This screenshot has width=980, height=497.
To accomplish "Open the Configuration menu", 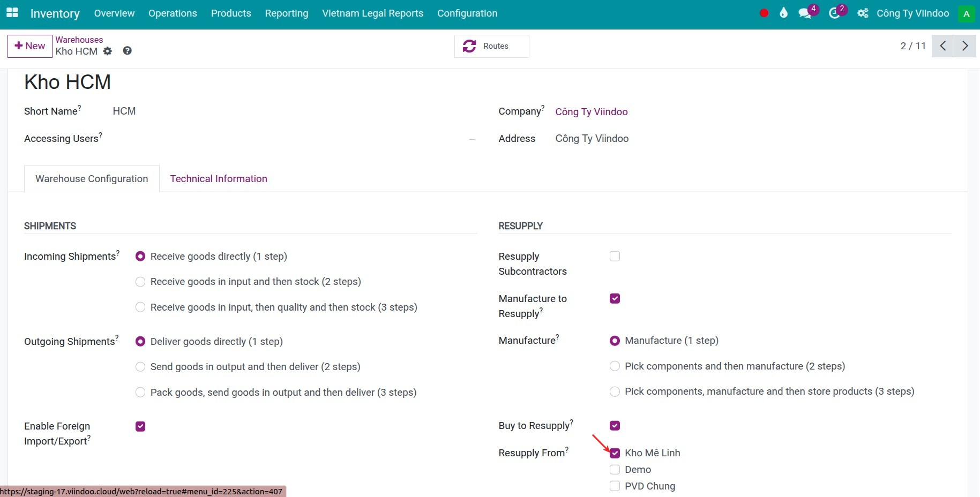I will (x=467, y=13).
